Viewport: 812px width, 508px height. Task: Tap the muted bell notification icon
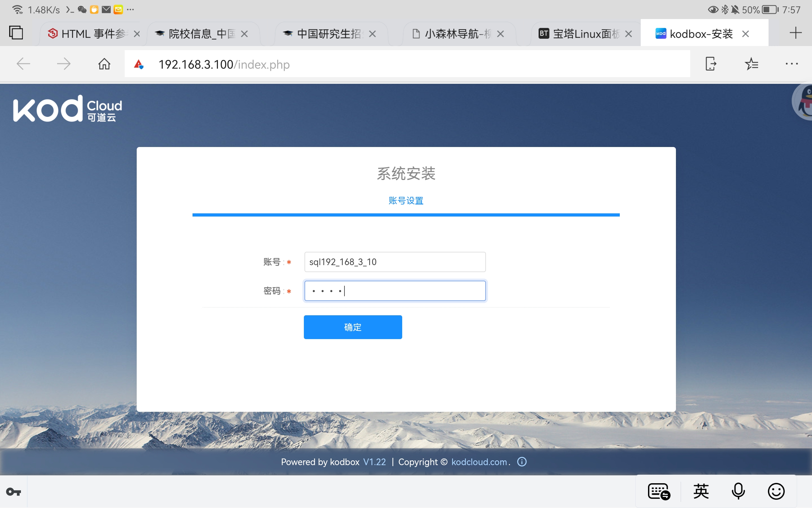tap(735, 10)
